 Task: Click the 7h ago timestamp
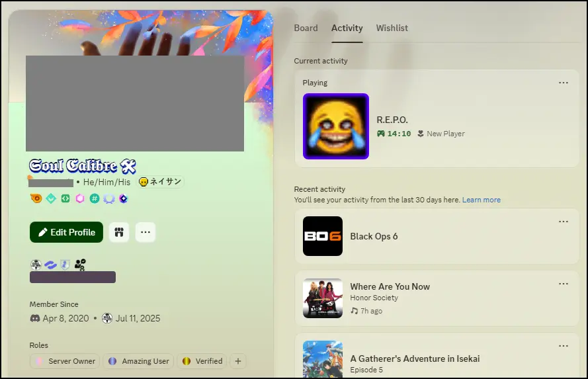coord(371,311)
